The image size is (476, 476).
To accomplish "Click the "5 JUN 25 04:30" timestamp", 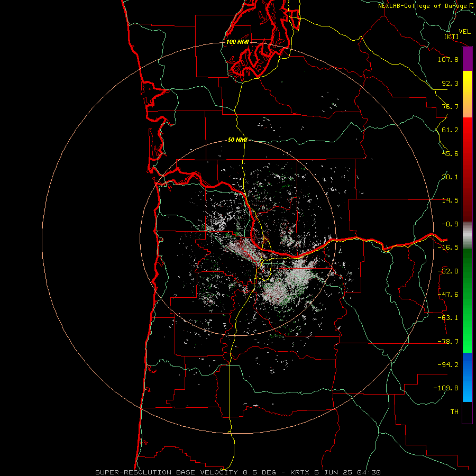I will [x=349, y=472].
